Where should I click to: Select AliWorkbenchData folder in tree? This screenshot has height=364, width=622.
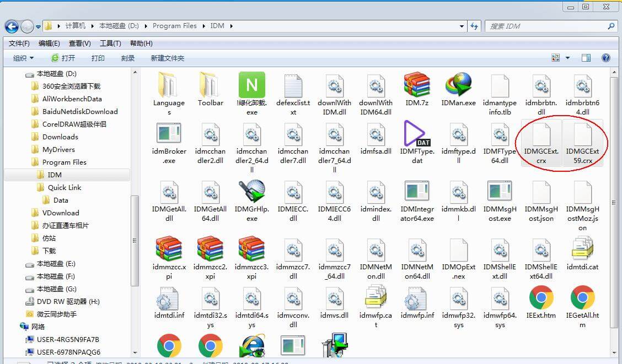[x=72, y=99]
